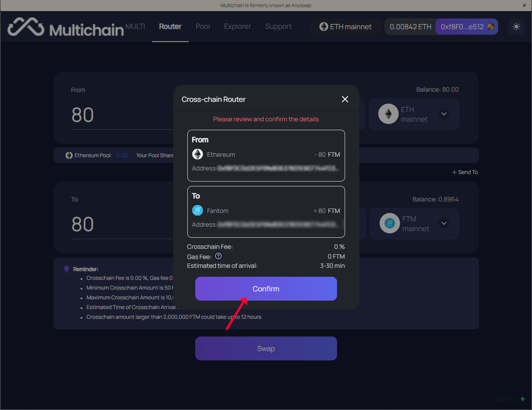
Task: Click the Crosschain Fee 0 % value
Action: (339, 247)
